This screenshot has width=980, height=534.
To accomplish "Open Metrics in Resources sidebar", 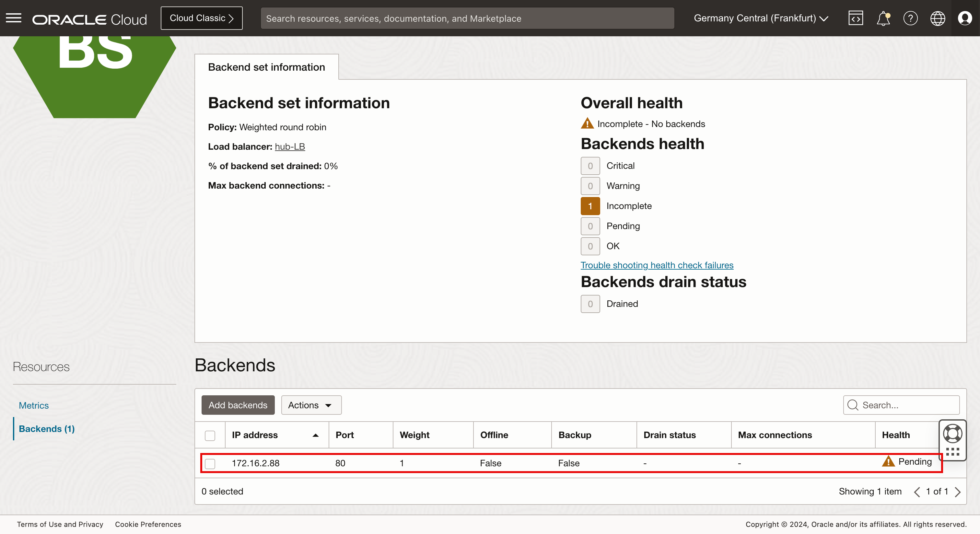I will [x=34, y=405].
